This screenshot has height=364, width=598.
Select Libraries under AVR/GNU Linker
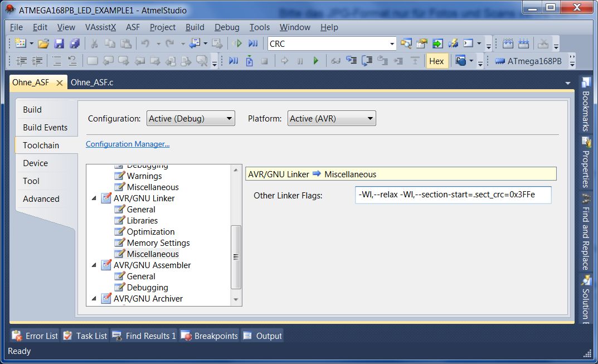[x=142, y=221]
